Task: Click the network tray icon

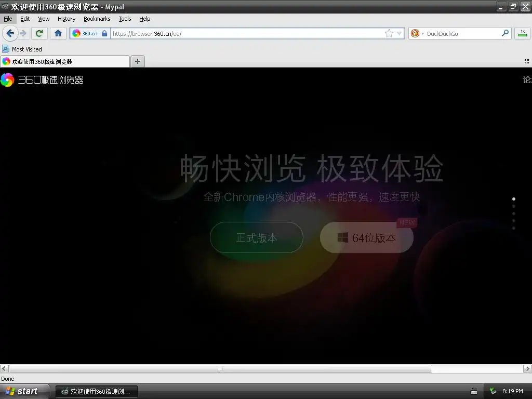Action: point(493,391)
